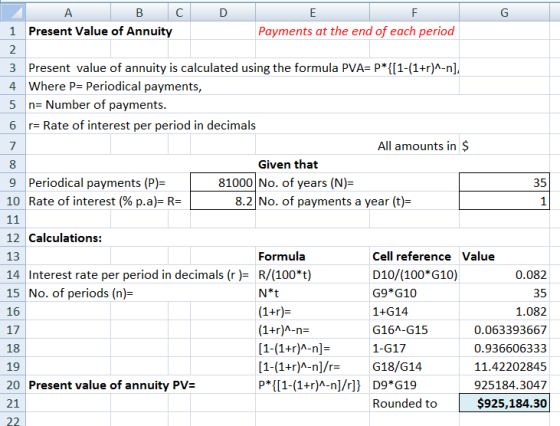This screenshot has width=560, height=426.
Task: Select column G header
Action: click(504, 12)
